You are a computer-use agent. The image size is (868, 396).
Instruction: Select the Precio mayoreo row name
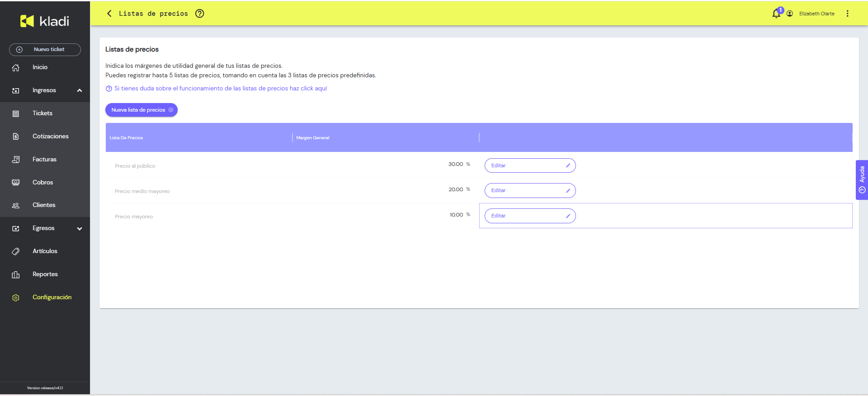(x=134, y=217)
